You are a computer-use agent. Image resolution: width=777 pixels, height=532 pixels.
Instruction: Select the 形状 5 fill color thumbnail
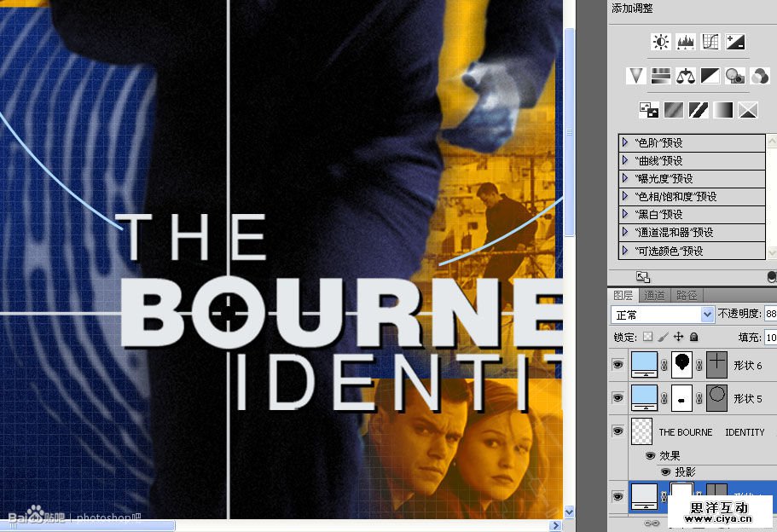click(x=645, y=398)
